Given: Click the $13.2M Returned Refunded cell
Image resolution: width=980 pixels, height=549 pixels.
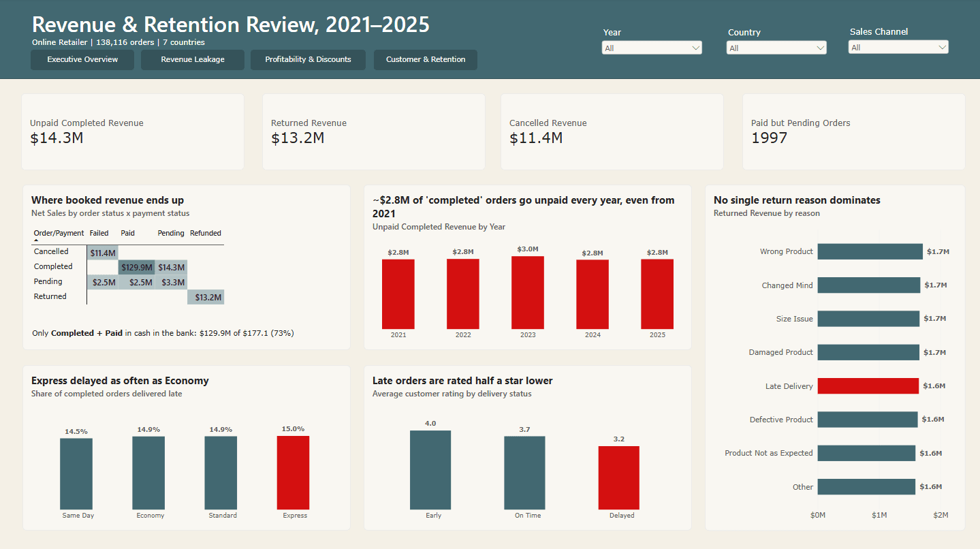Looking at the screenshot, I should 206,297.
